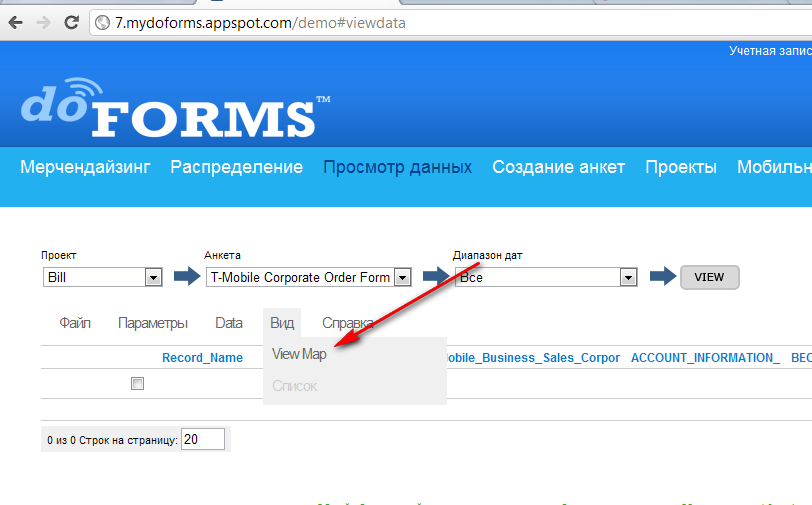
Task: Open the Справка menu
Action: point(347,323)
